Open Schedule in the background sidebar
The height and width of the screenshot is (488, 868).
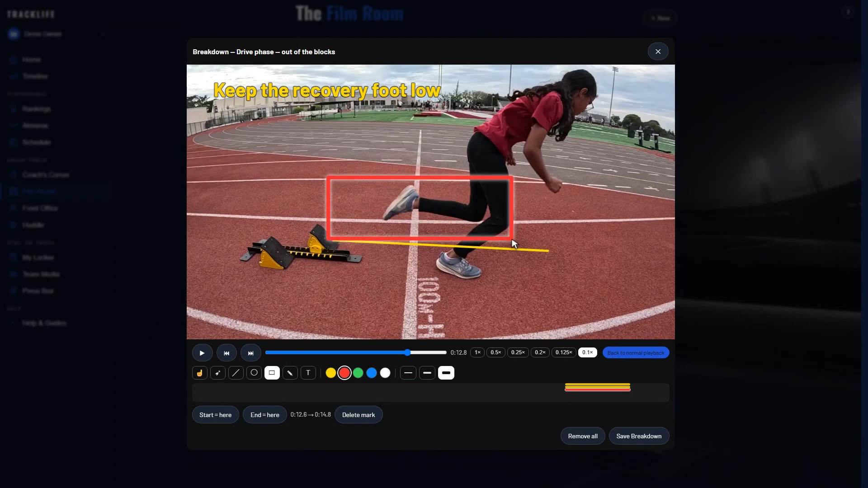click(36, 142)
